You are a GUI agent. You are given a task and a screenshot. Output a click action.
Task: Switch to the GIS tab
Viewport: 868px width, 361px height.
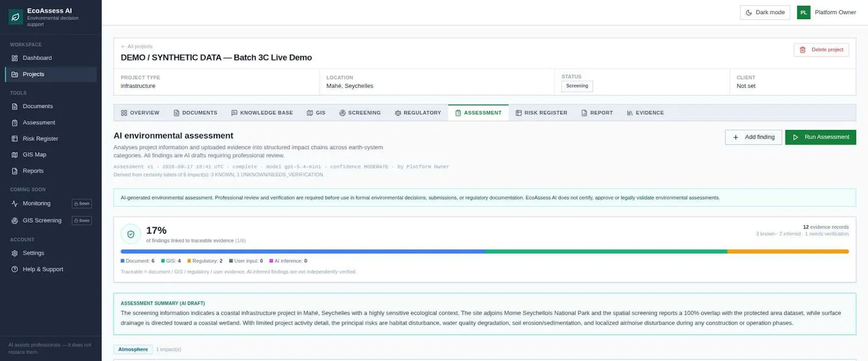tap(316, 113)
